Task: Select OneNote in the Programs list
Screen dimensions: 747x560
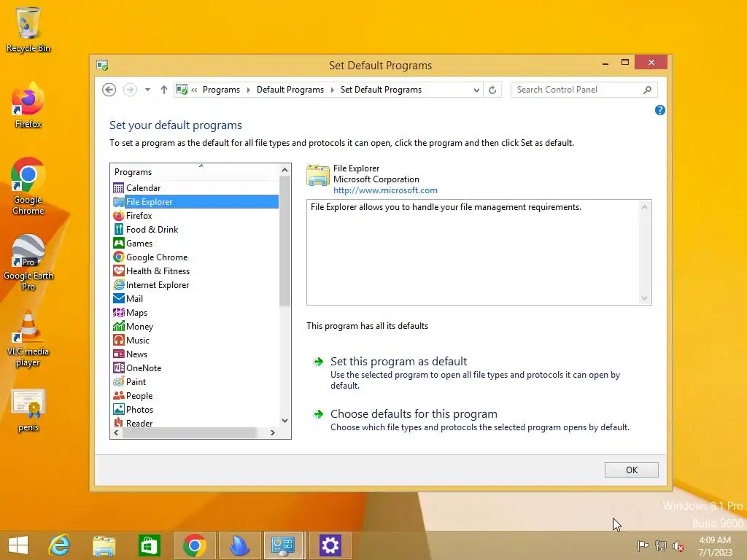Action: [x=196, y=367]
